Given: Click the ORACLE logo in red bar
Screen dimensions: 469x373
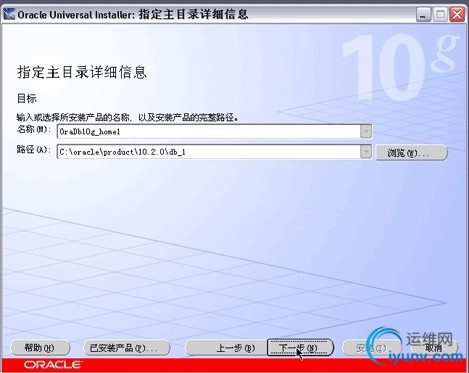Looking at the screenshot, I should pyautogui.click(x=53, y=365).
